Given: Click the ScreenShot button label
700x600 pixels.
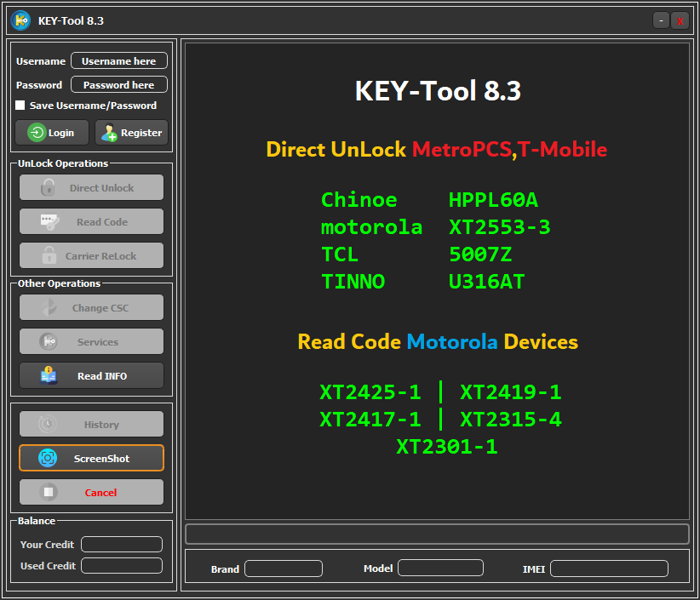Looking at the screenshot, I should click(x=102, y=459).
